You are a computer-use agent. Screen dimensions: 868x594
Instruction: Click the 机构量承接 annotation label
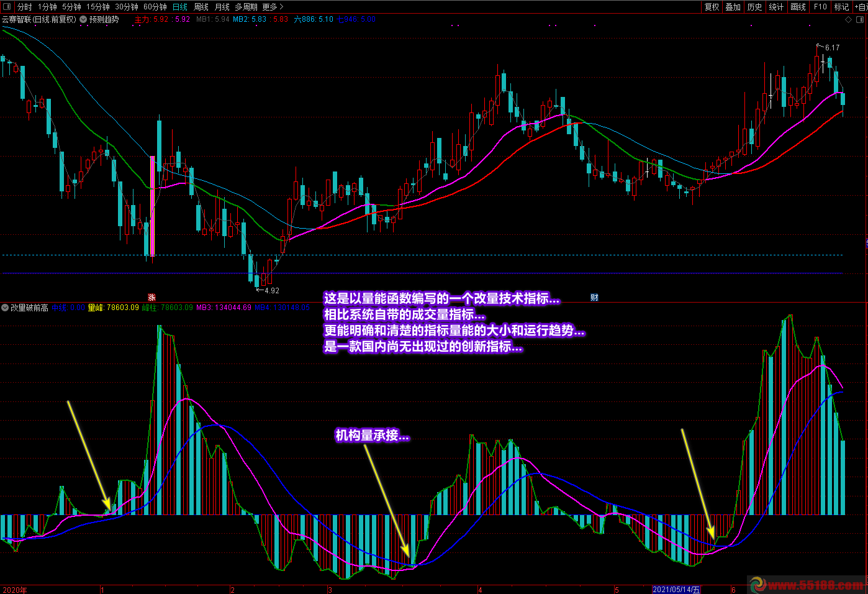click(x=372, y=436)
